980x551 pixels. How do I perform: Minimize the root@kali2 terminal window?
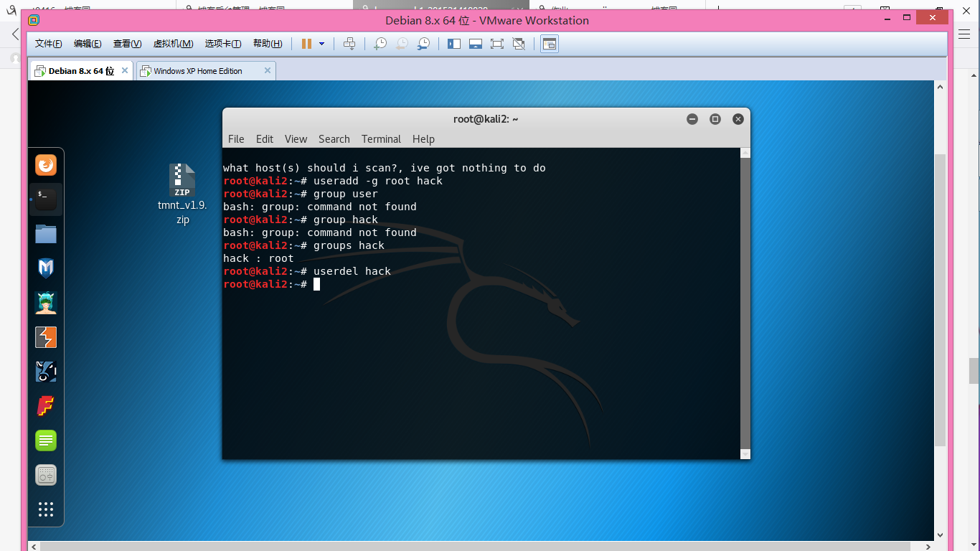[x=692, y=119]
